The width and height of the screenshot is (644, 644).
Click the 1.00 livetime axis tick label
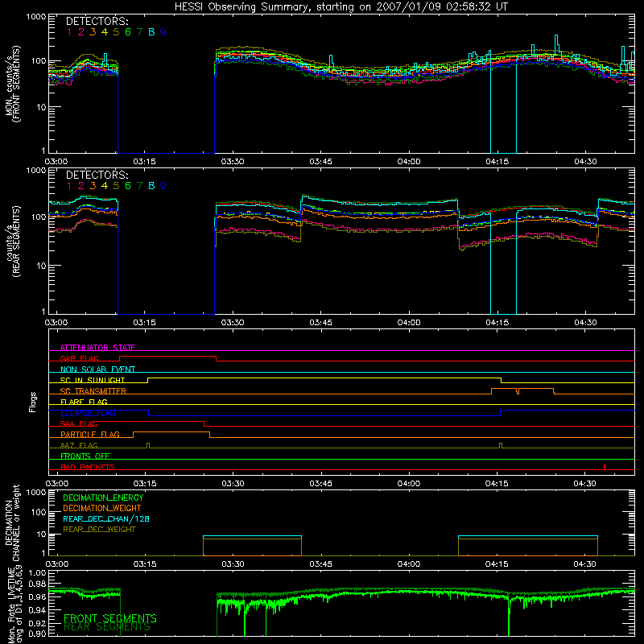(x=37, y=573)
